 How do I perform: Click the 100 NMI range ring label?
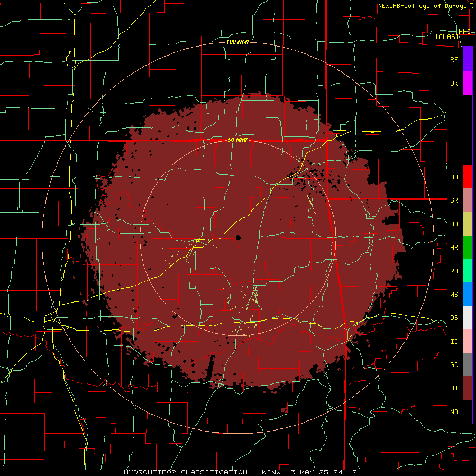[237, 42]
